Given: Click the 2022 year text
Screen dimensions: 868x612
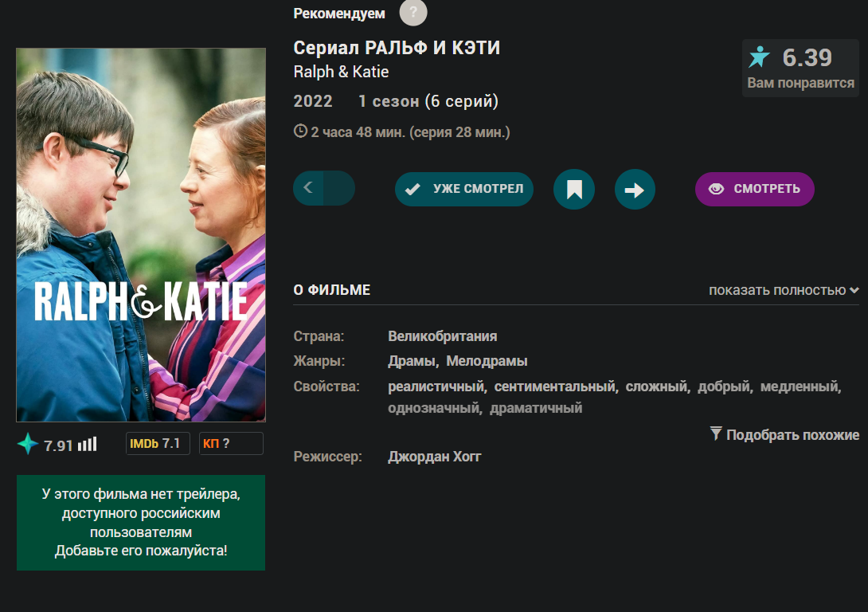Looking at the screenshot, I should point(313,101).
